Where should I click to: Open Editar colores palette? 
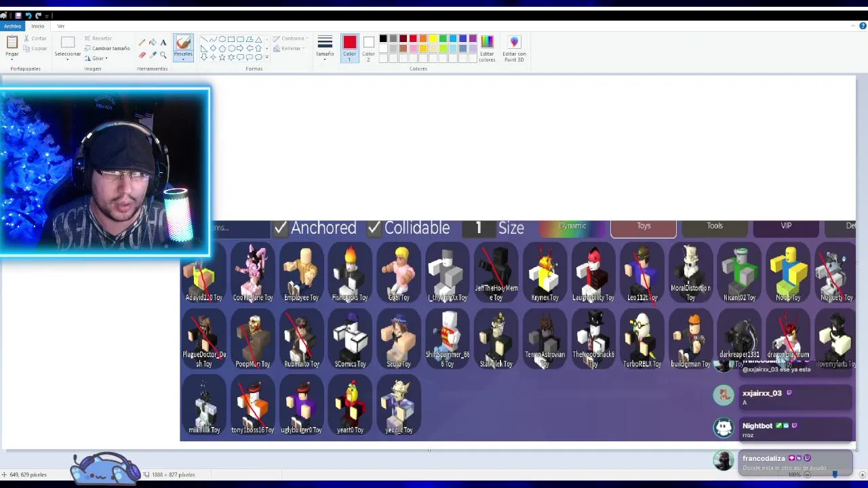[x=487, y=48]
